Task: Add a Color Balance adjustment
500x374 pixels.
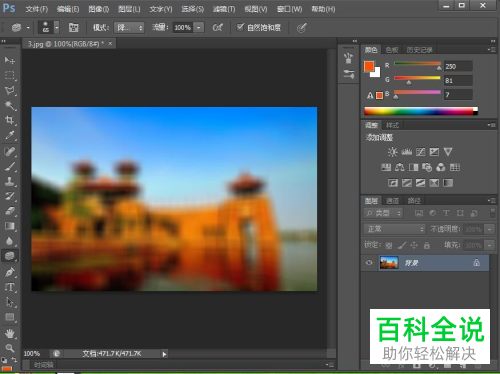Action: [x=399, y=167]
